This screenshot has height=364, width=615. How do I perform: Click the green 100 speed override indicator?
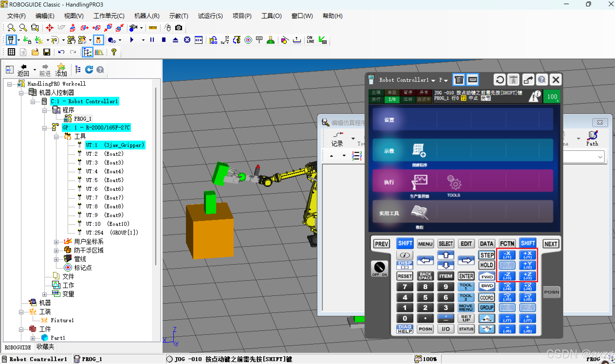[552, 97]
